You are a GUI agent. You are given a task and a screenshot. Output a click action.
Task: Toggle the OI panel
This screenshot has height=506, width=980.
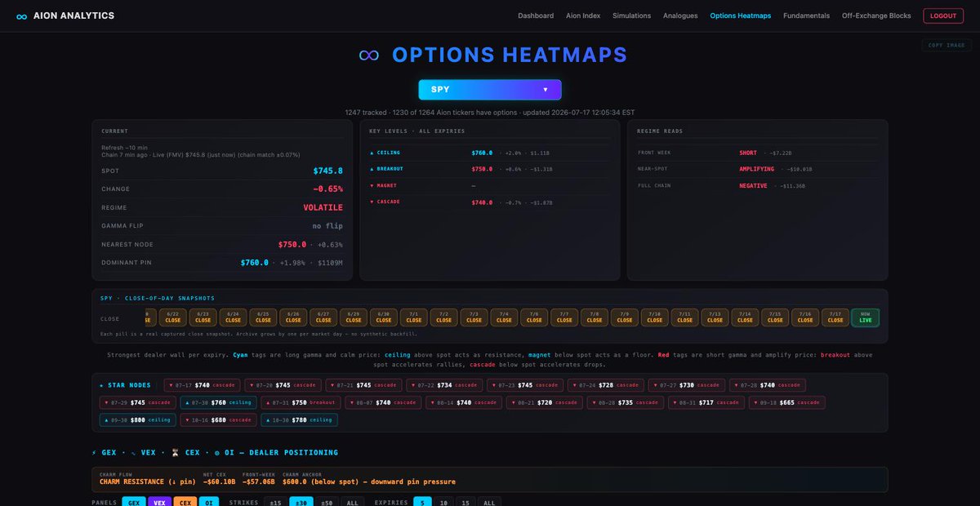point(209,503)
